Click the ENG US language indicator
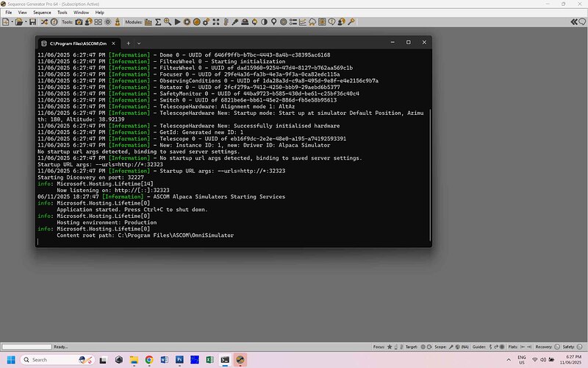The width and height of the screenshot is (588, 368). [522, 360]
